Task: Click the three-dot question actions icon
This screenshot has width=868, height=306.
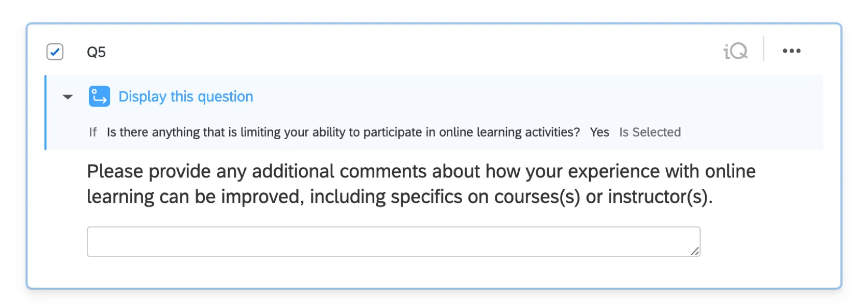Action: tap(792, 50)
